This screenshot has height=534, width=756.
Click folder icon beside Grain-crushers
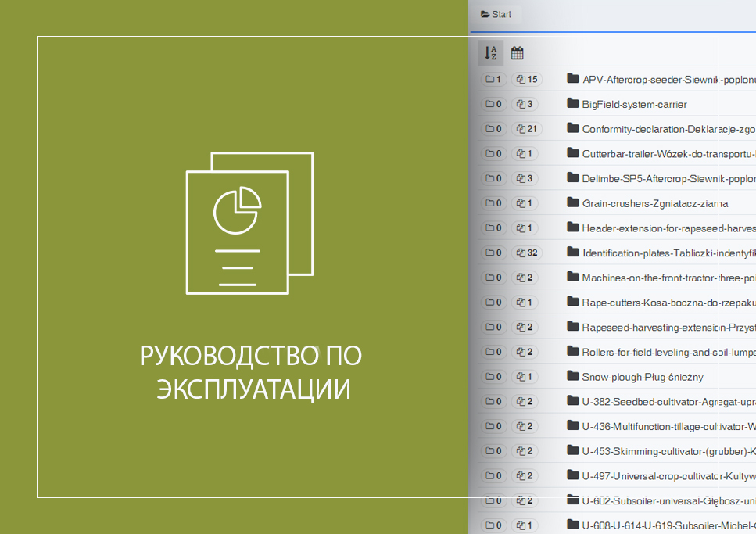(x=573, y=202)
